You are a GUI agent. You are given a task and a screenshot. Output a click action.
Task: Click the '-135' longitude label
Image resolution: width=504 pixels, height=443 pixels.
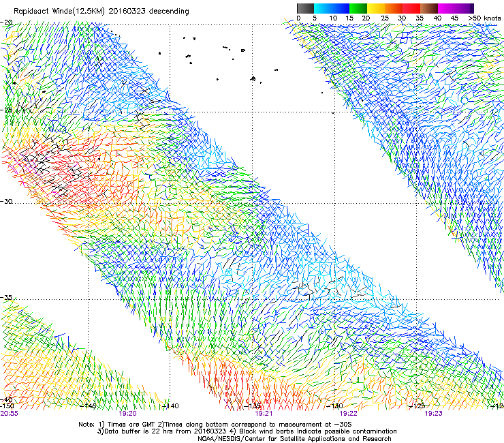tap(252, 406)
